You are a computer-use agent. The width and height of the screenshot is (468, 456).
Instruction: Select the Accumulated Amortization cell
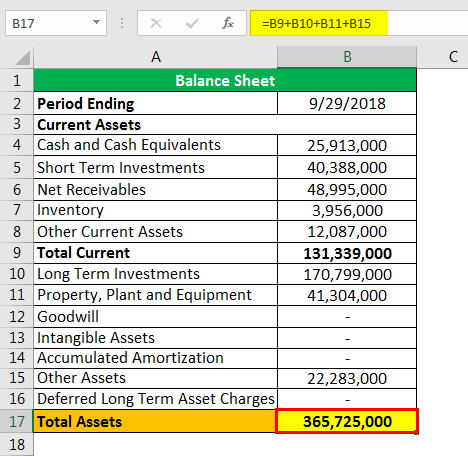155,358
